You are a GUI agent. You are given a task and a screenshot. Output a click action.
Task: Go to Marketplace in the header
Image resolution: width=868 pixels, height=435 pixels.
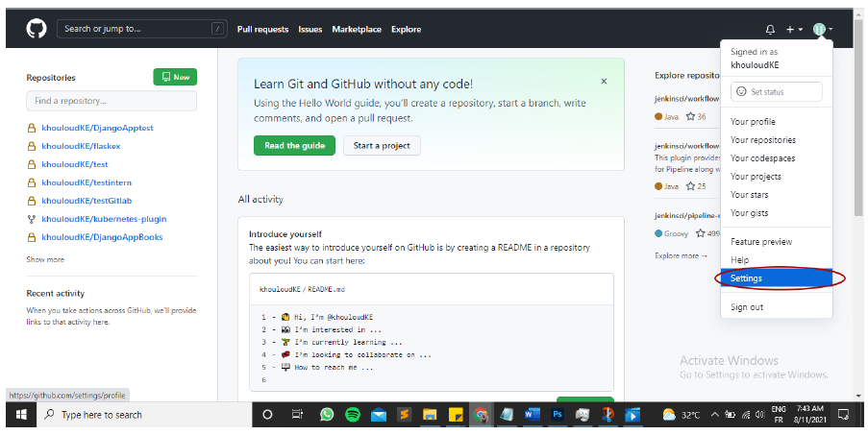pyautogui.click(x=357, y=30)
